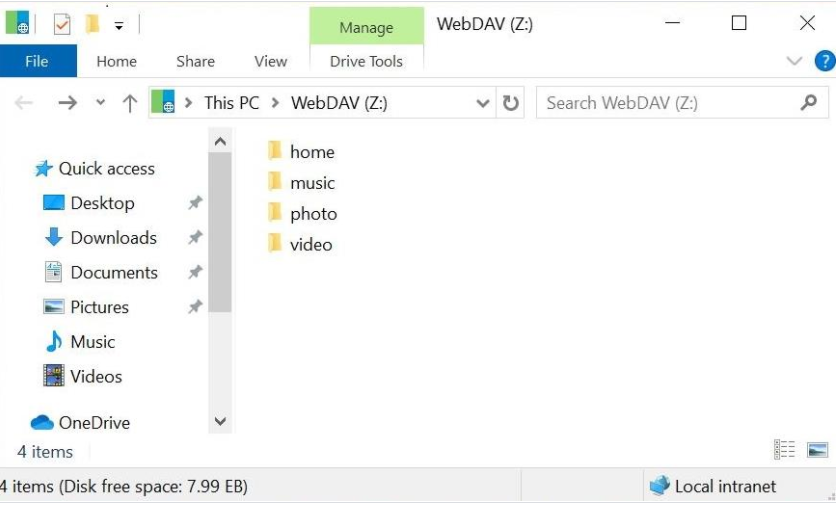The width and height of the screenshot is (836, 506).
Task: Click the New folder icon in quick toolbar
Action: coord(92,24)
